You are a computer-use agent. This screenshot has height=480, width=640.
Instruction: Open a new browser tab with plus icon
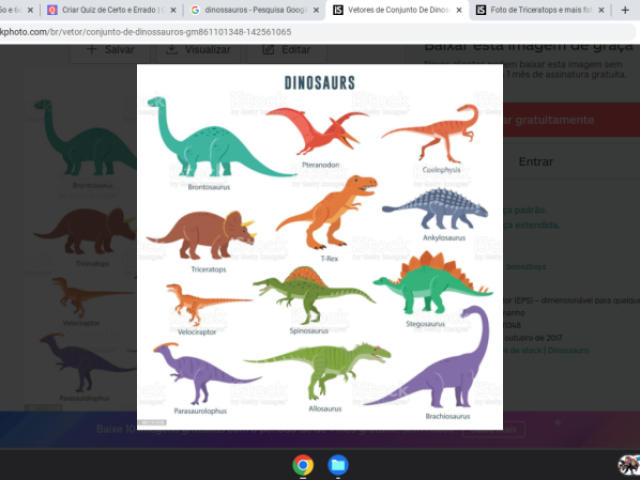625,10
